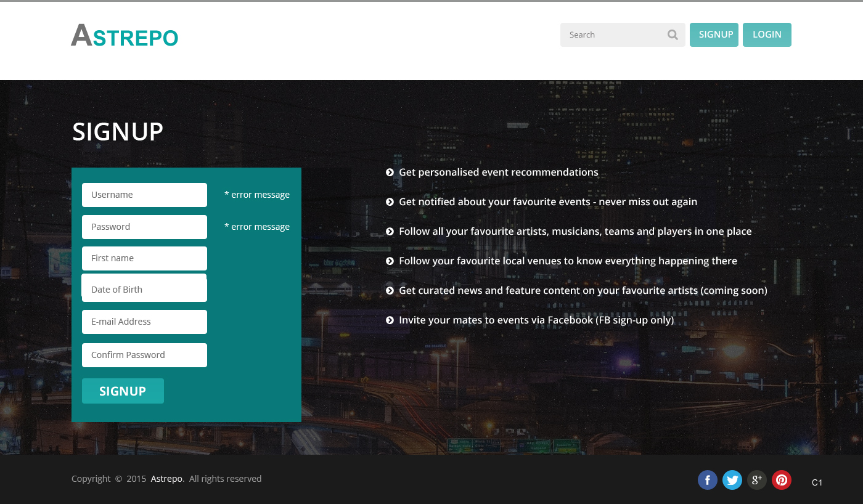Click the bullet icon beside Invite your mates
Viewport: 863px width, 504px height.
(390, 320)
